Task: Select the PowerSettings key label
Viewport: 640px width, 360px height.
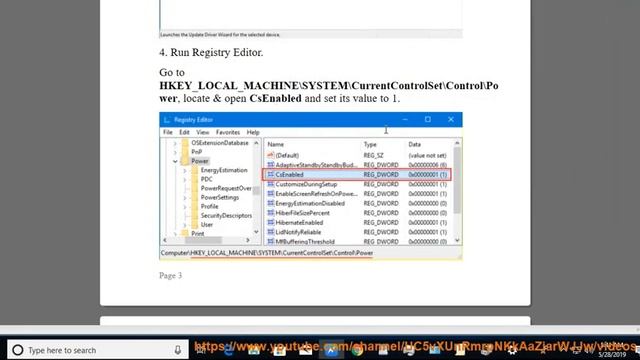Action: coord(220,197)
